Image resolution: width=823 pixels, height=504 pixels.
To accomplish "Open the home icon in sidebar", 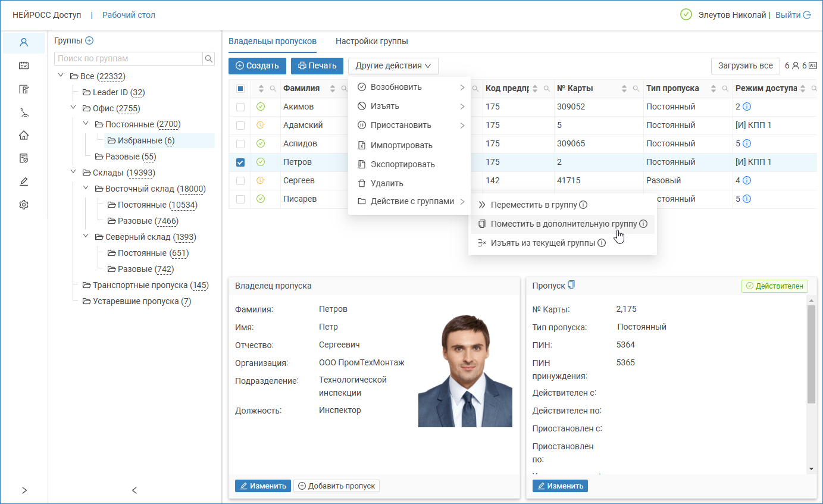I will [x=24, y=135].
